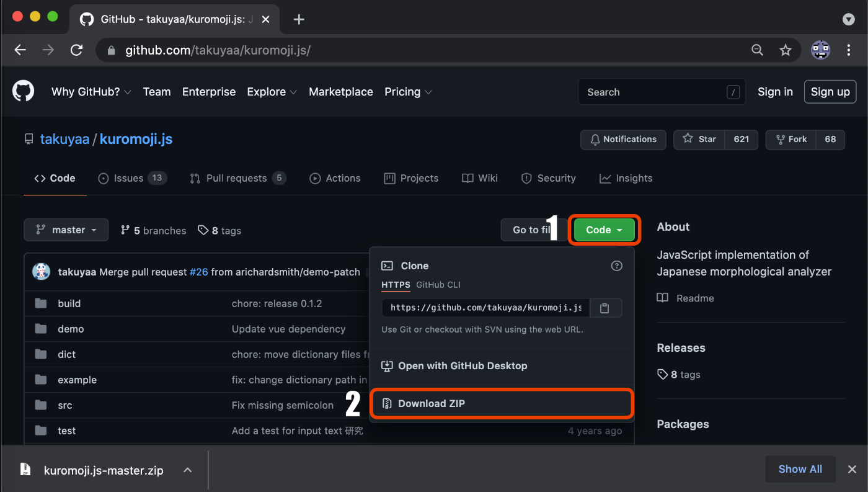Switch to the Issues tab
This screenshot has width=868, height=492.
click(x=132, y=178)
